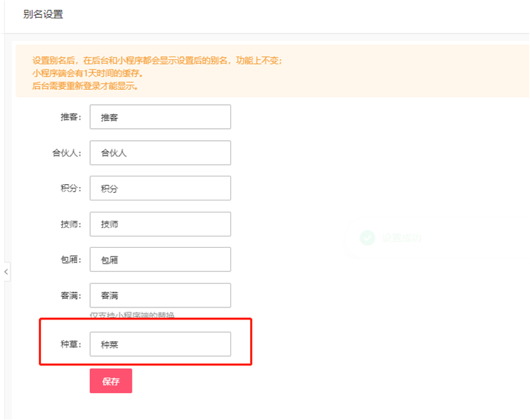Collapse the sidebar with the left chevron
The height and width of the screenshot is (420, 530).
[x=6, y=272]
